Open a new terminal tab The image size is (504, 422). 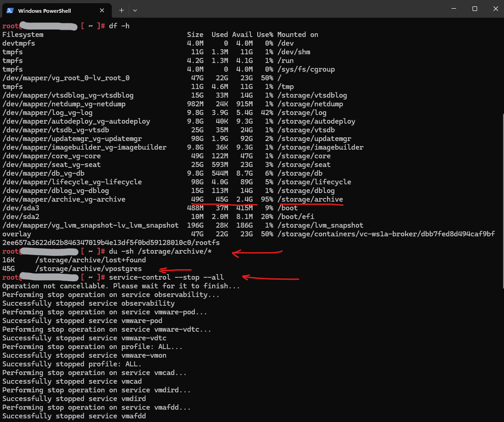[121, 10]
